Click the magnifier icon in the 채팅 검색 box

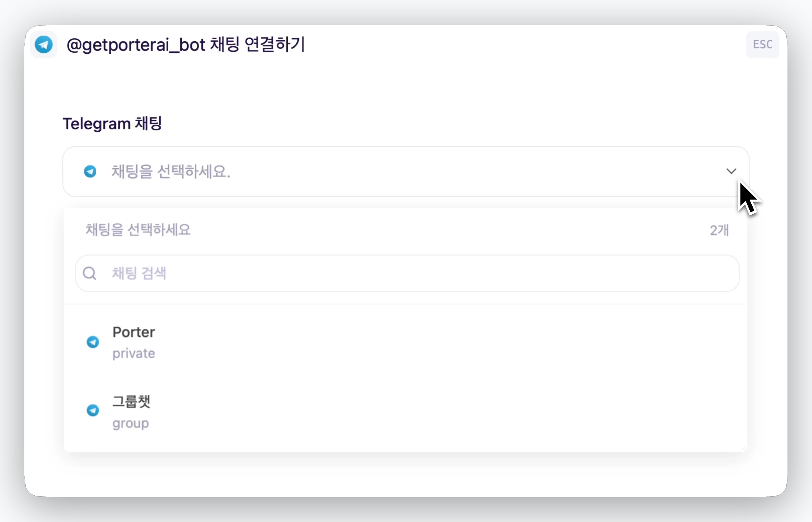[90, 273]
